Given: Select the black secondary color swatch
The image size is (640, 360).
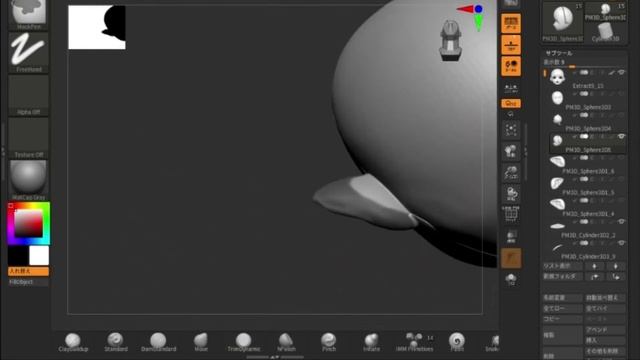Looking at the screenshot, I should point(18,256).
